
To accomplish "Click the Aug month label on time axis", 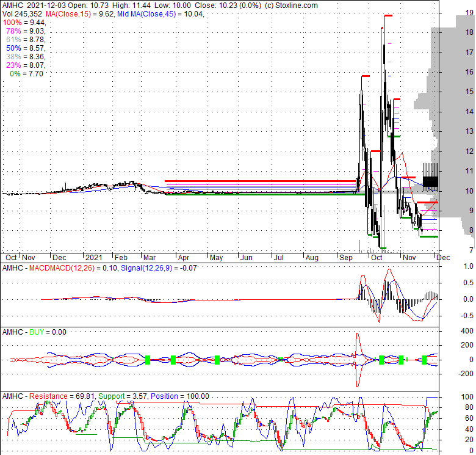I will 312,258.
